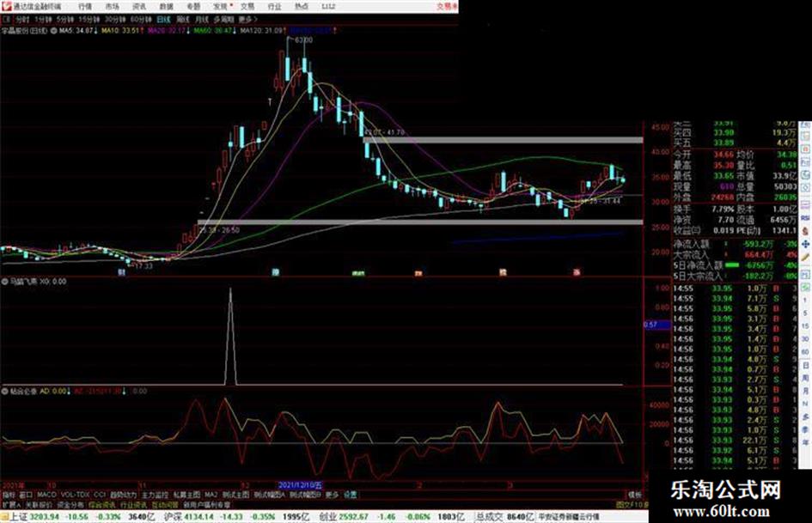Click the settings circle beside 马踏飞燕 indicator
812x523 pixels.
click(x=4, y=282)
